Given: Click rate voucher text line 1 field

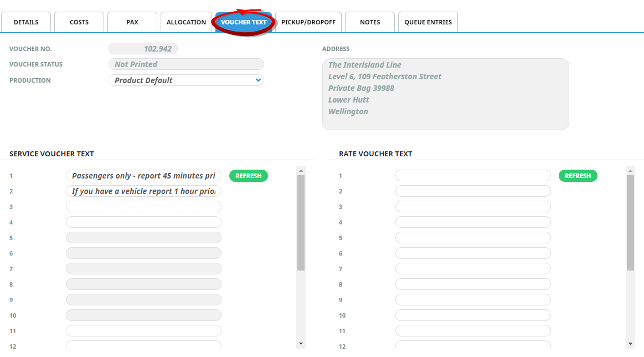Looking at the screenshot, I should 473,176.
